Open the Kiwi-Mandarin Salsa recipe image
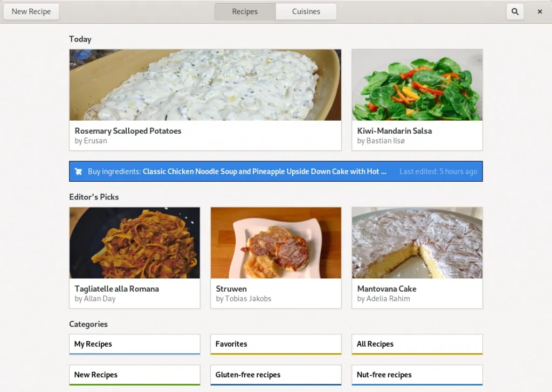This screenshot has width=552, height=392. 417,85
